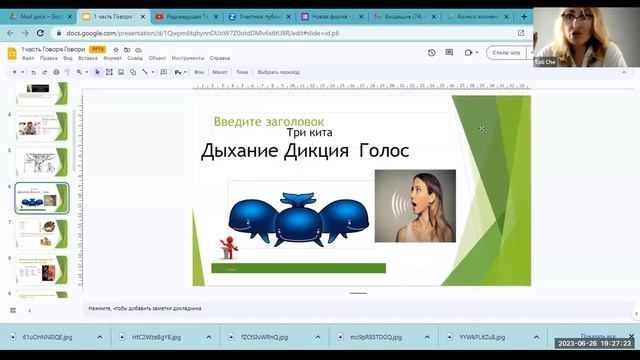
Task: Click the print icon in toolbar
Action: [56, 72]
